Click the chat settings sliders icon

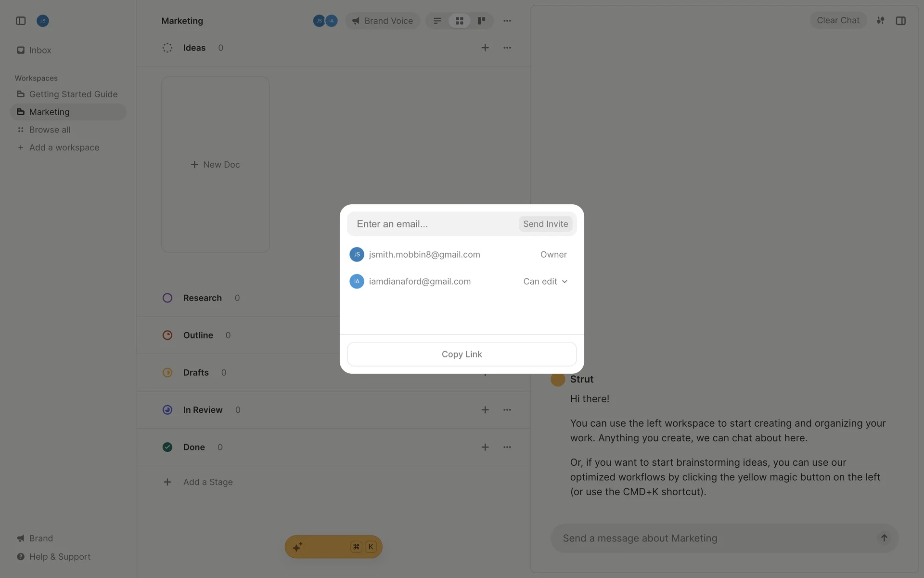(880, 21)
